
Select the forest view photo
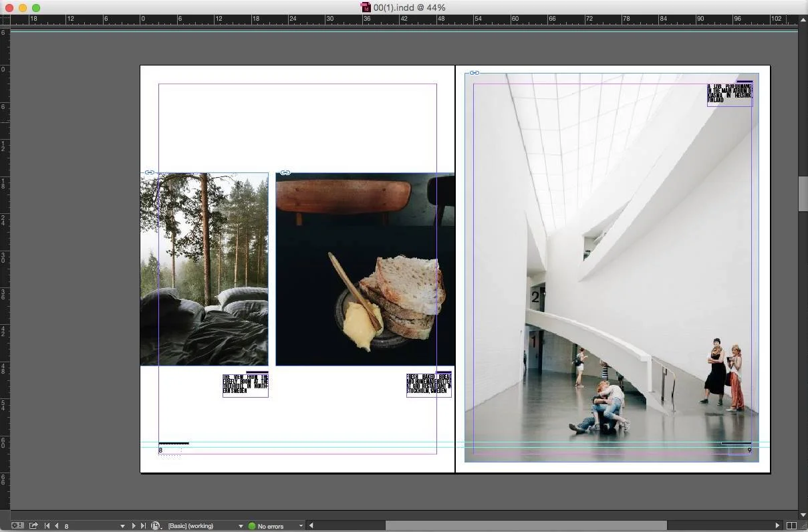tap(205, 269)
